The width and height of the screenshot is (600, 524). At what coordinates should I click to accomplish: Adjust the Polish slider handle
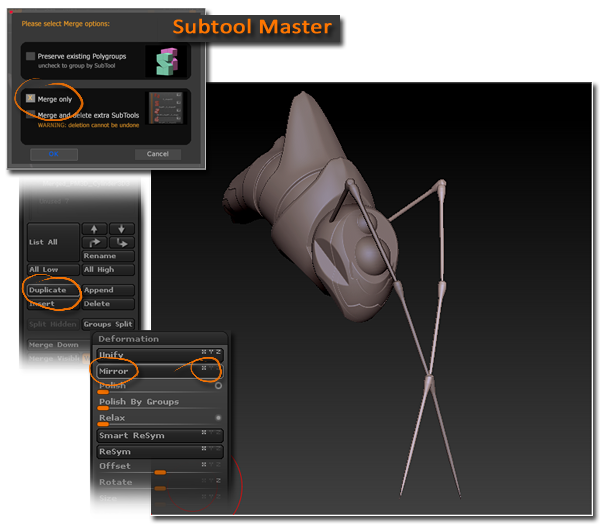(x=103, y=392)
